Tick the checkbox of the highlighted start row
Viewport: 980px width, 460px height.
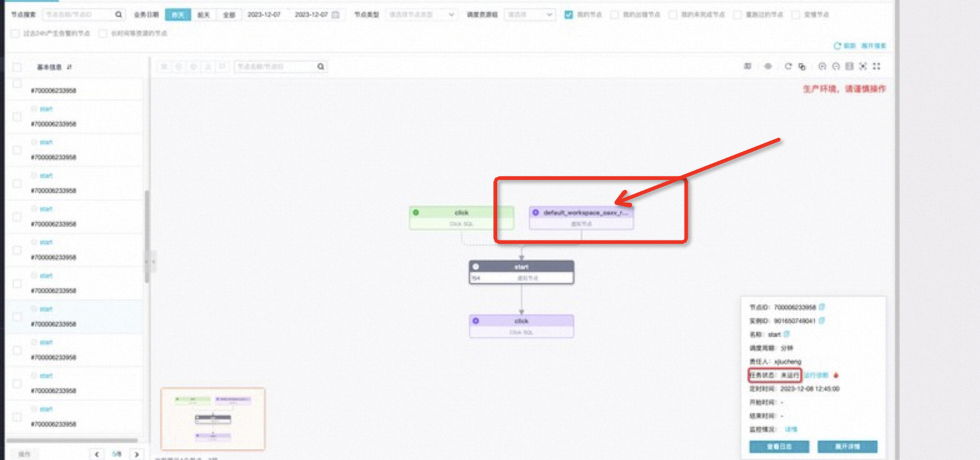17,317
